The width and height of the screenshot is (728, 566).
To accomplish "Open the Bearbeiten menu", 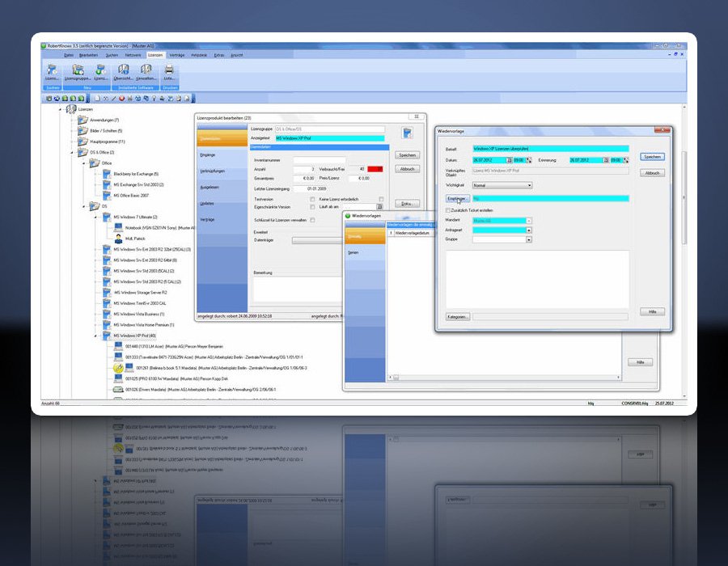I will [89, 55].
